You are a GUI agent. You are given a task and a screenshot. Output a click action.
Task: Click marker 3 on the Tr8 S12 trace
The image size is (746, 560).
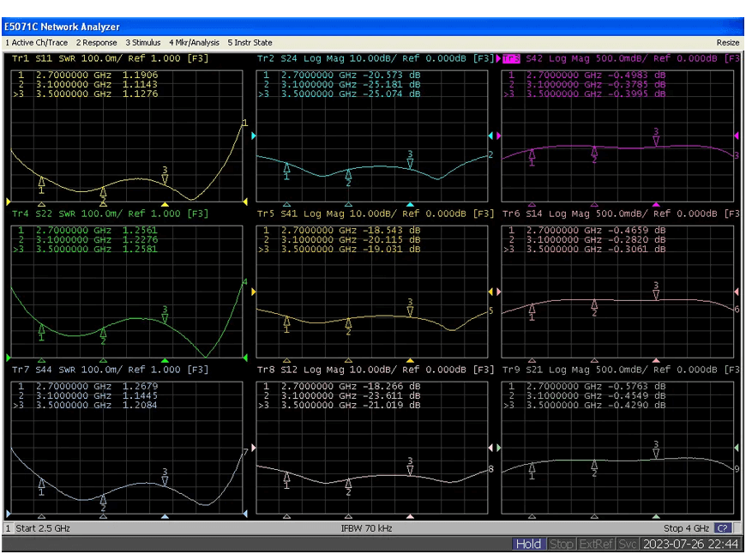click(410, 468)
